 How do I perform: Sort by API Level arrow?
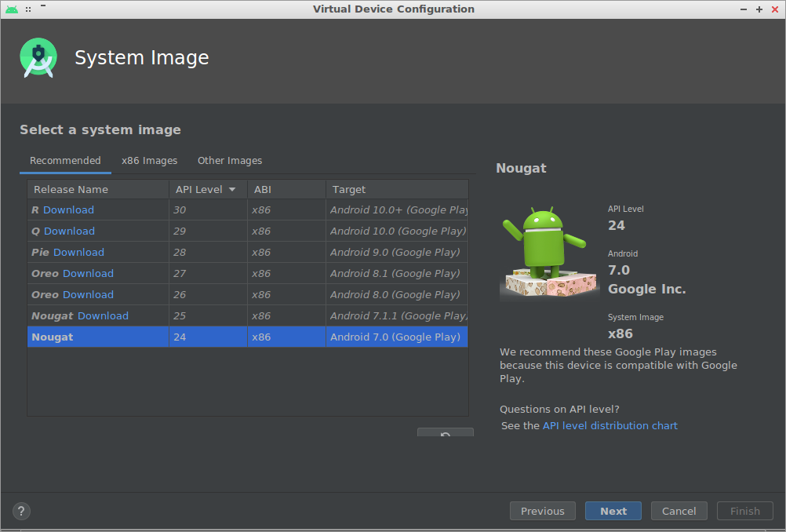coord(232,190)
